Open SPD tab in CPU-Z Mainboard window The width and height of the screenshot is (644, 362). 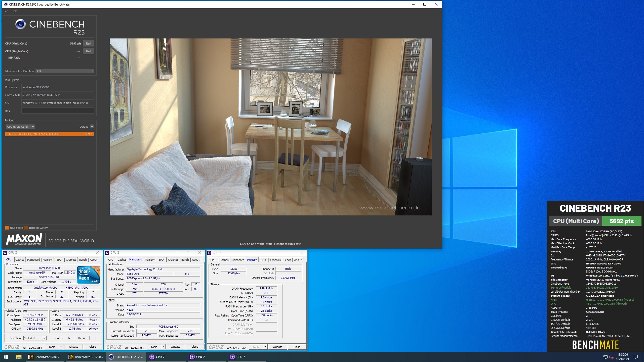tap(161, 260)
